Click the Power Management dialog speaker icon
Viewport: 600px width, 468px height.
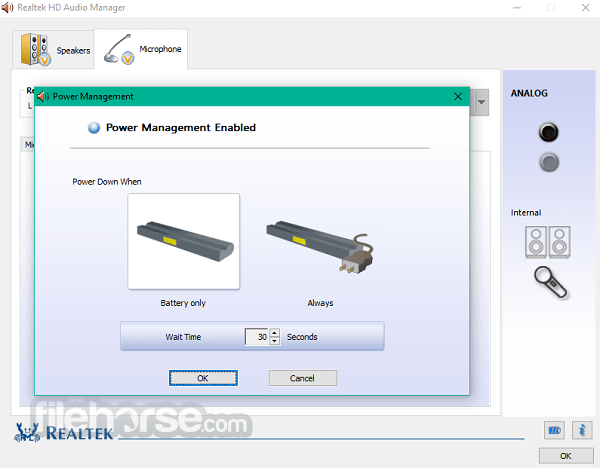click(x=43, y=96)
